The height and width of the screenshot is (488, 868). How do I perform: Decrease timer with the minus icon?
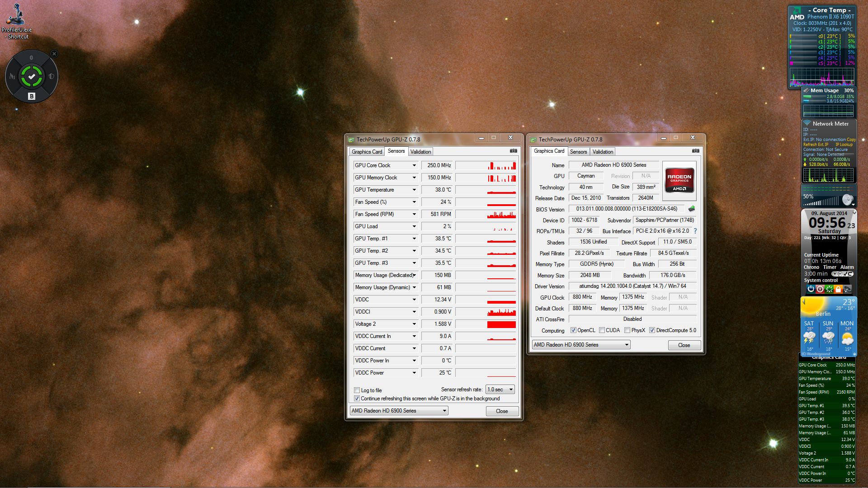[840, 274]
